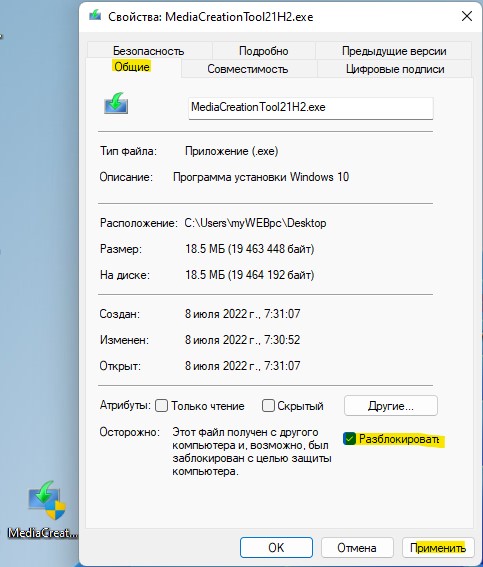The image size is (483, 567).
Task: Switch to the Подробно tab
Action: click(264, 51)
